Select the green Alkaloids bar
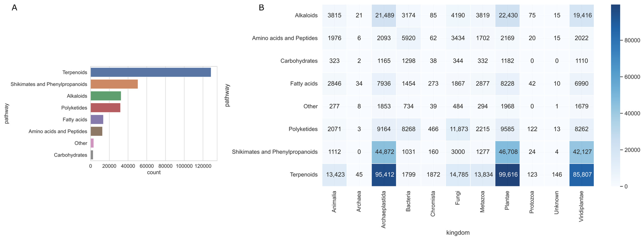 106,96
